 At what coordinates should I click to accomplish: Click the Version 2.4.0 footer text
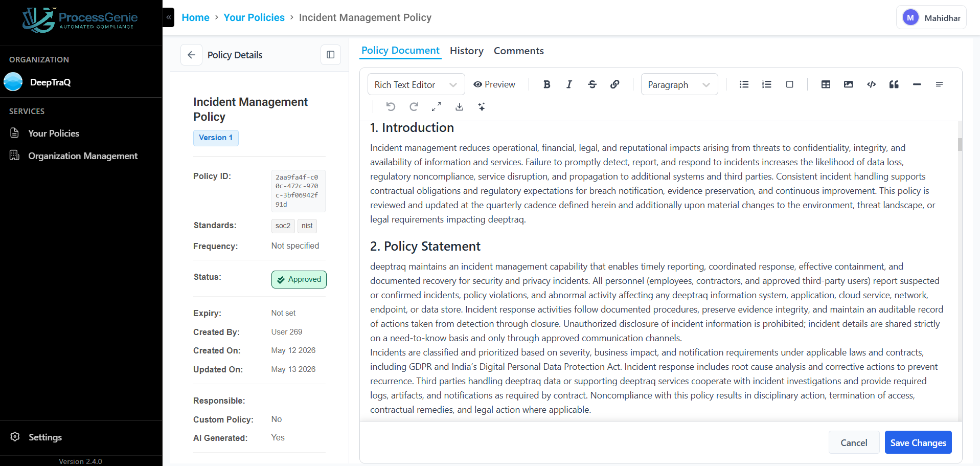coord(80,461)
